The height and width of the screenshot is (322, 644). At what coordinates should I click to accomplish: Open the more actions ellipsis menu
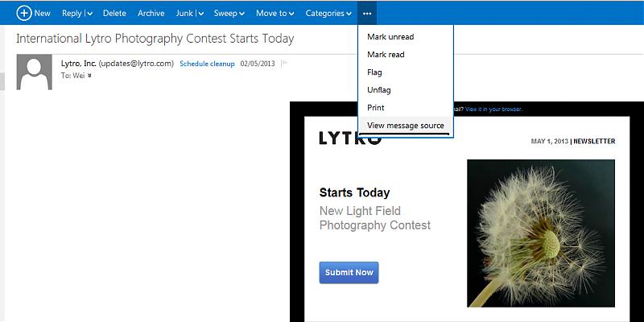coord(367,13)
